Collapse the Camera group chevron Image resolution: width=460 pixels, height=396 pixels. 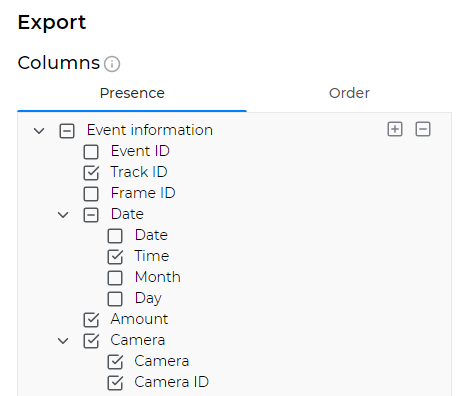pos(63,341)
